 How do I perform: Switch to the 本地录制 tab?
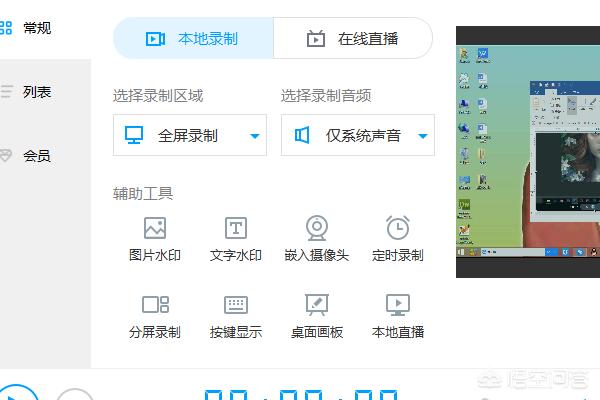tap(194, 38)
